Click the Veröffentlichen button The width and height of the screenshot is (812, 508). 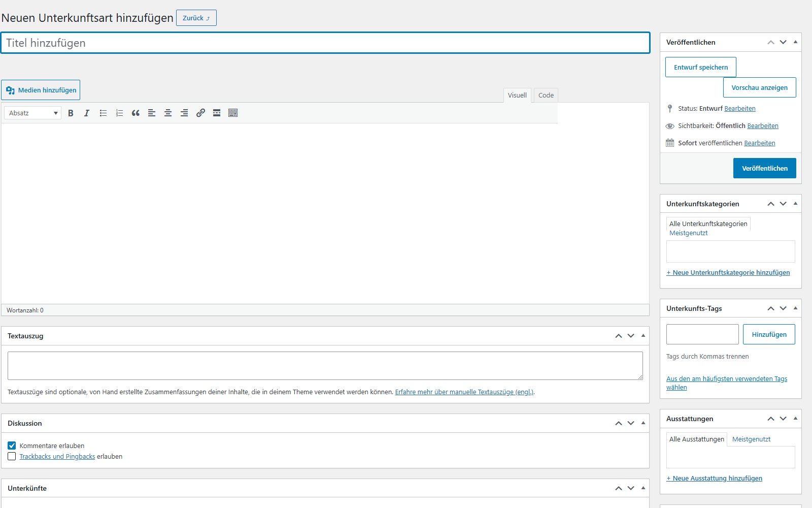[x=765, y=168]
